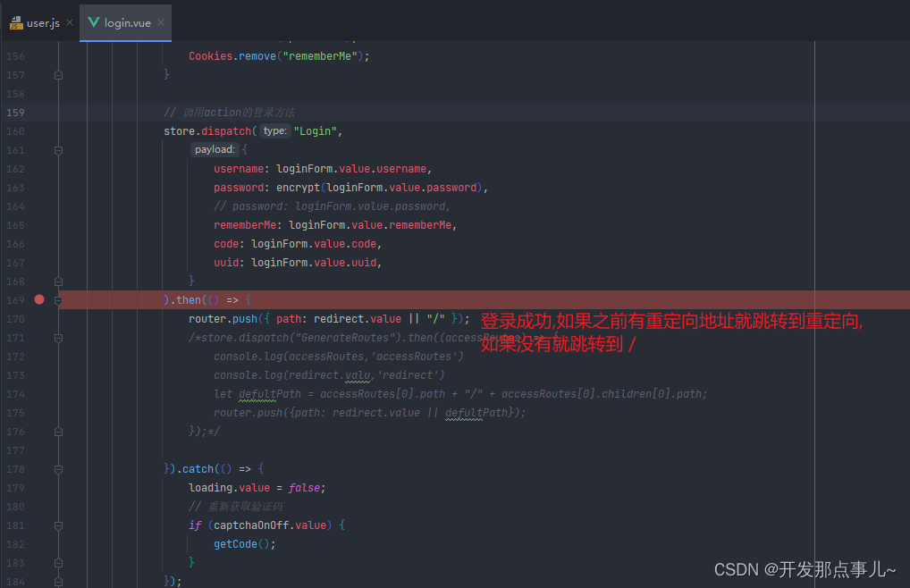Click the uuid property key on line 167
Viewport: 910px width, 588px height.
point(226,263)
